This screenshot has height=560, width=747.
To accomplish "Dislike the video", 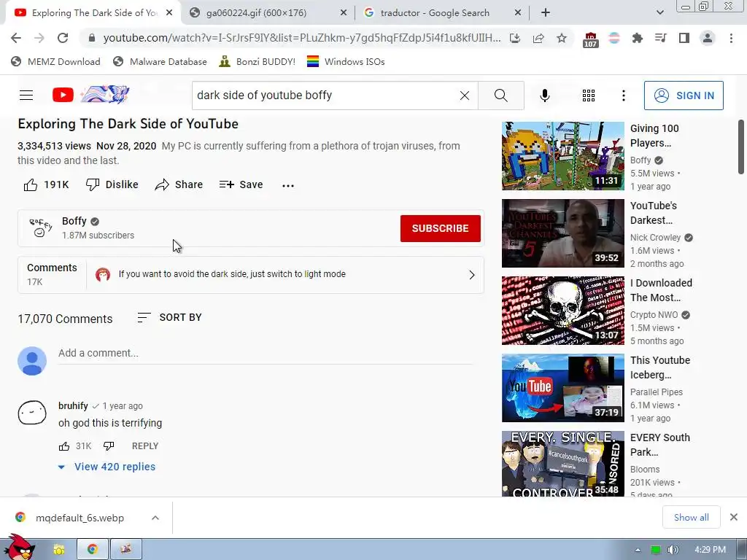I will (x=112, y=184).
